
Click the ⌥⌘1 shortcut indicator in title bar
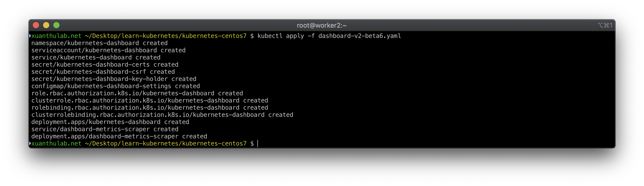(605, 25)
